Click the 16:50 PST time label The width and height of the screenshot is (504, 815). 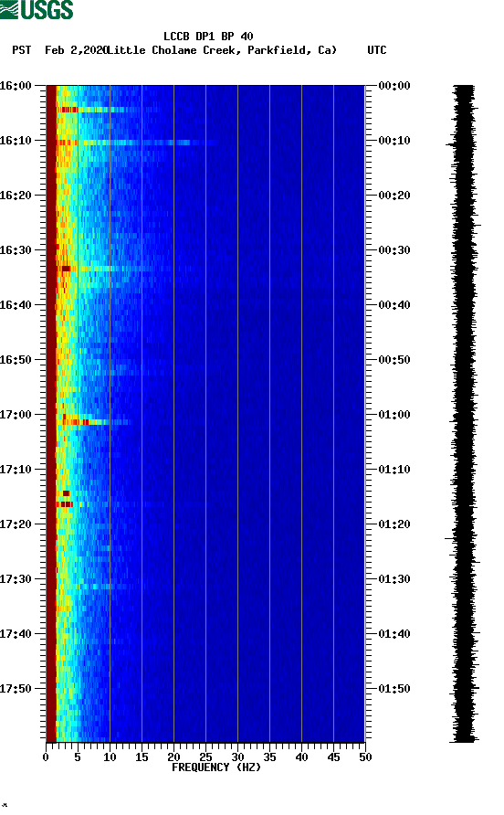pos(16,360)
